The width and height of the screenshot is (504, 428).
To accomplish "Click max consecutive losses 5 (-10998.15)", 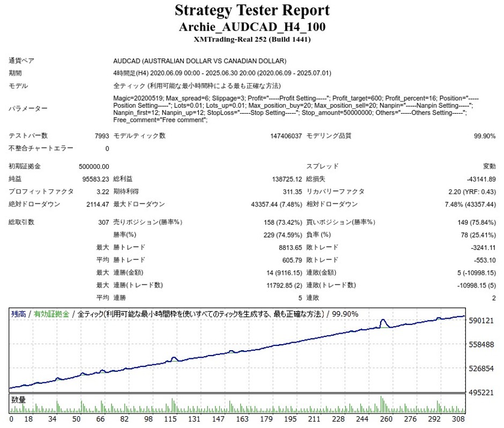I will click(x=477, y=272).
